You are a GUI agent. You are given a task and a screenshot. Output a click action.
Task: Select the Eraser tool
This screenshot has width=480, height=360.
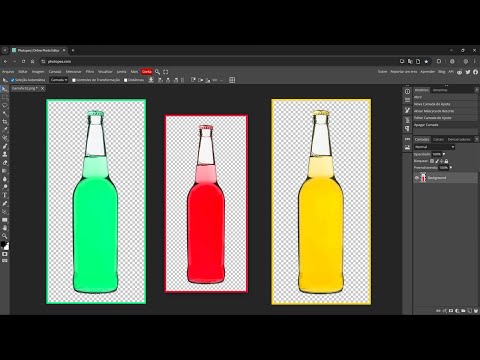[x=5, y=163]
